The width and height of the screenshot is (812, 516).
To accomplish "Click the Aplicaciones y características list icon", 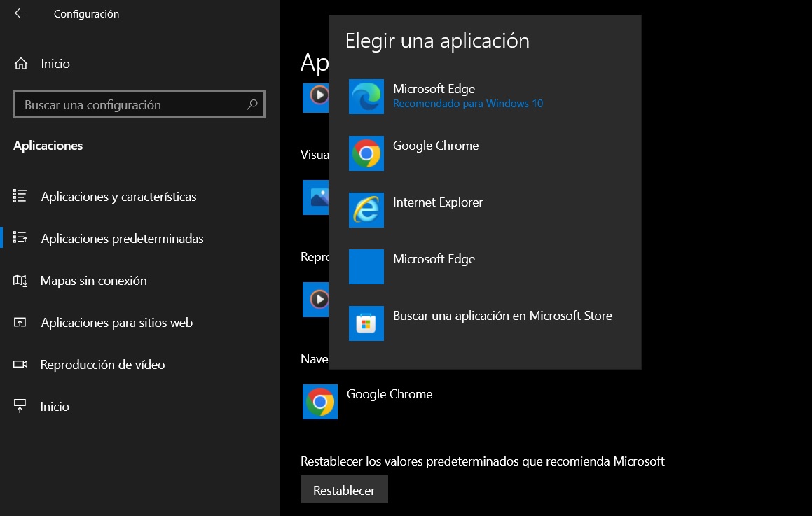I will [x=20, y=195].
